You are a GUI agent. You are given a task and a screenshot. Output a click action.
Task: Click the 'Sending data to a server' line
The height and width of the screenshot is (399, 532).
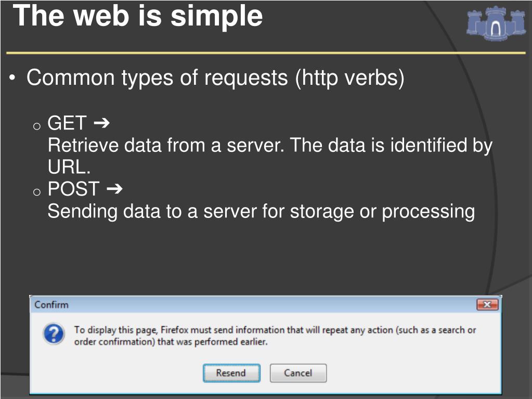261,211
